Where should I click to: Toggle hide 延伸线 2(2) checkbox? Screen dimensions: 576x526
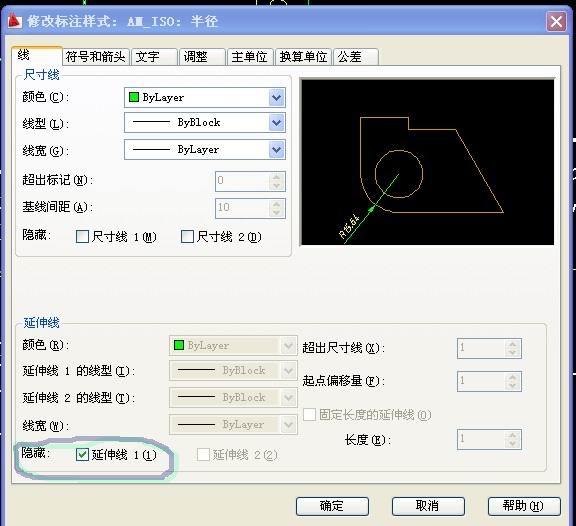(x=204, y=455)
